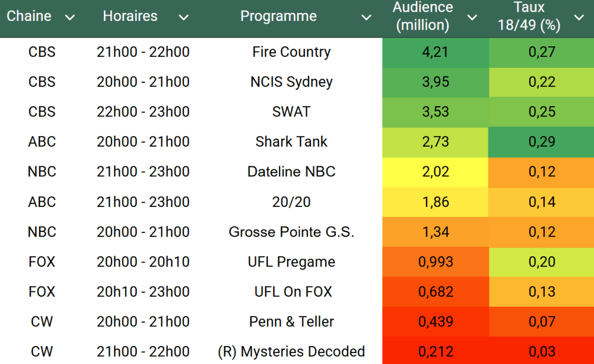Select the Shark Tank programme cell
Viewport: 594px width, 364px height.
(x=291, y=142)
